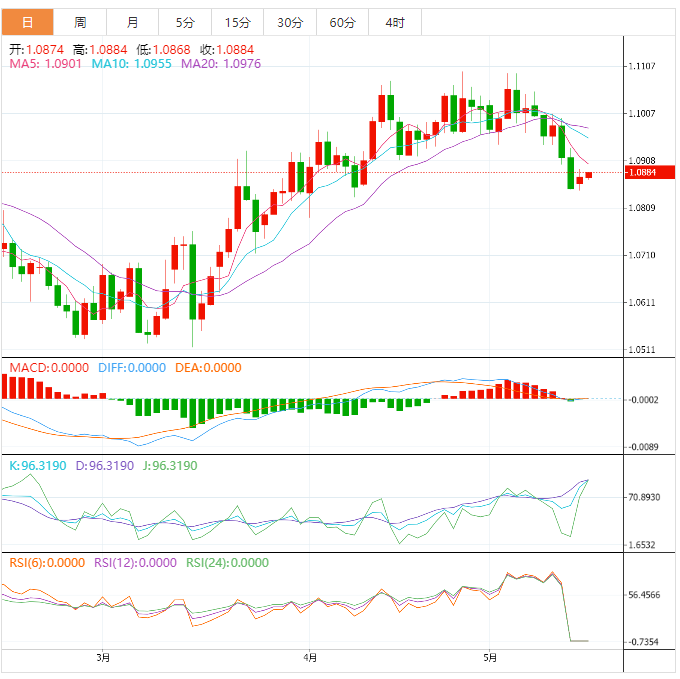Viewport: 680px width, 679px height.
Task: Click the 1.0710 price axis label
Action: tap(642, 255)
